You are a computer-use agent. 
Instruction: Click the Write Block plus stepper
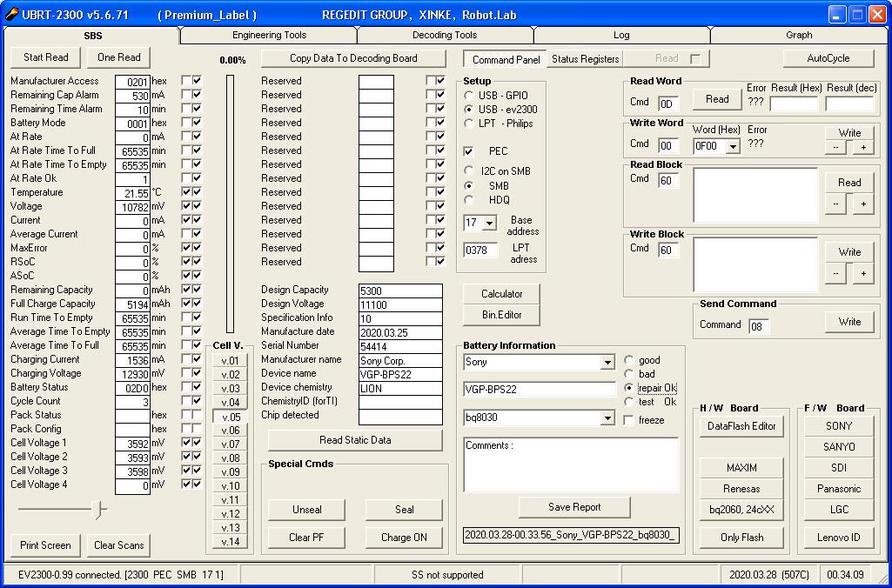point(863,273)
